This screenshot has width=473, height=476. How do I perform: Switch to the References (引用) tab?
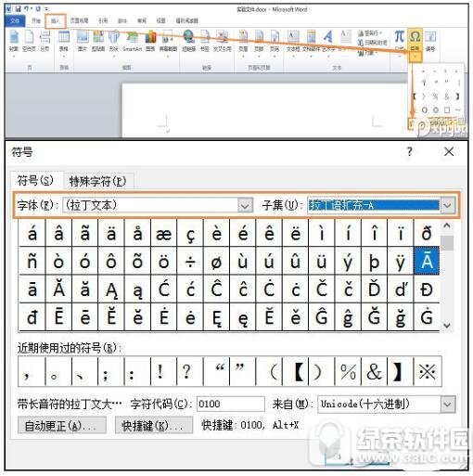(103, 20)
